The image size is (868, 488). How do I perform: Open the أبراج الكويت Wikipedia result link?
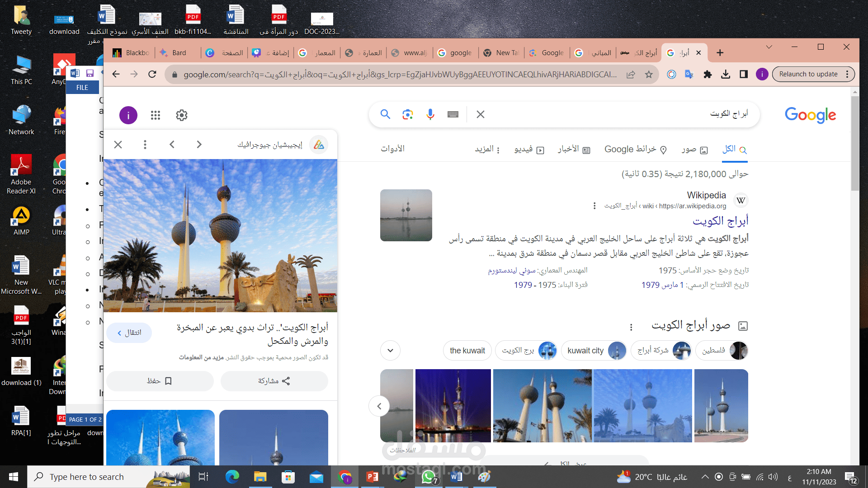(721, 221)
